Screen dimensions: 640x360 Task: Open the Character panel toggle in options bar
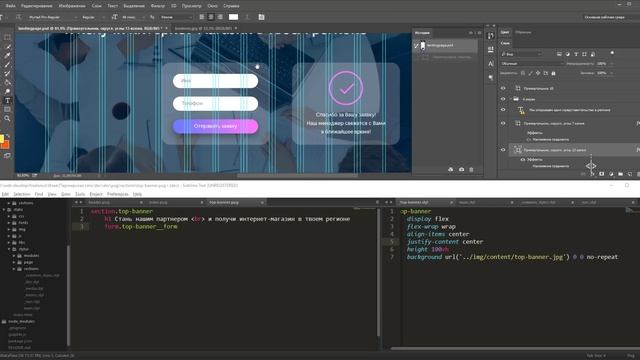pos(262,17)
